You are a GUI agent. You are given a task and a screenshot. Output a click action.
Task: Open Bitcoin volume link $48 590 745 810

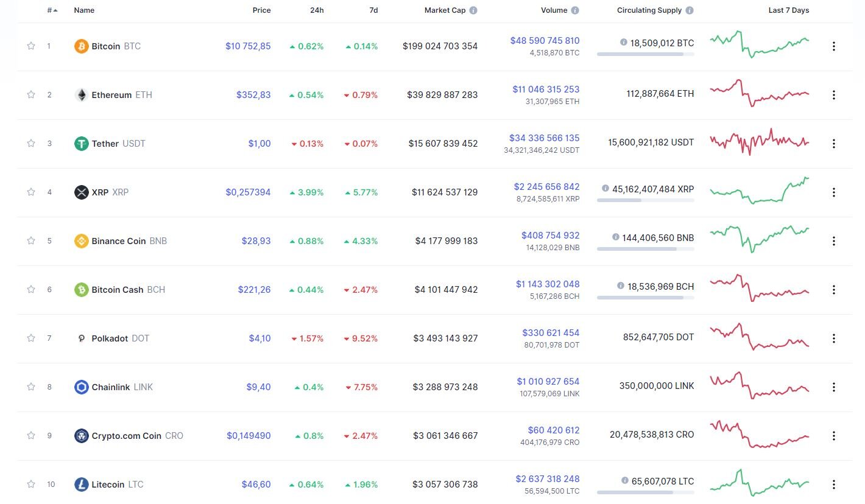click(545, 41)
